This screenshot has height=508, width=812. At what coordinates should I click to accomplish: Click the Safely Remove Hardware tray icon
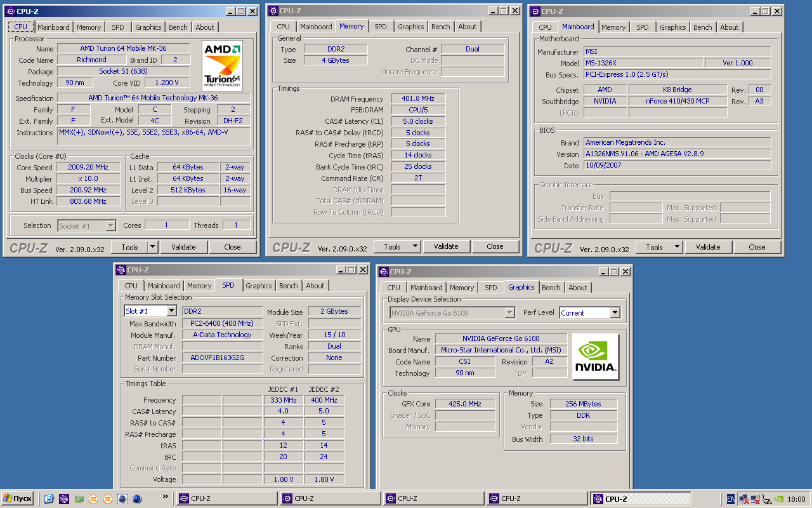[x=767, y=499]
